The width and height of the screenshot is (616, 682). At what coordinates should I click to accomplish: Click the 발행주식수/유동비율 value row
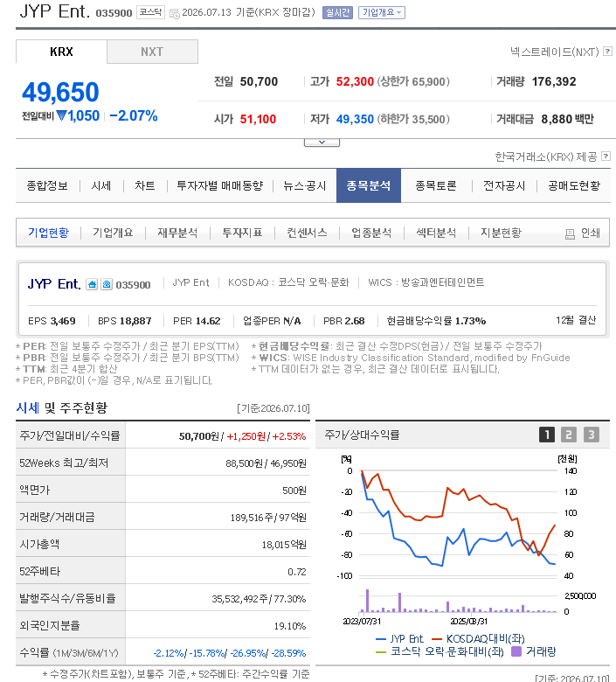pos(259,599)
